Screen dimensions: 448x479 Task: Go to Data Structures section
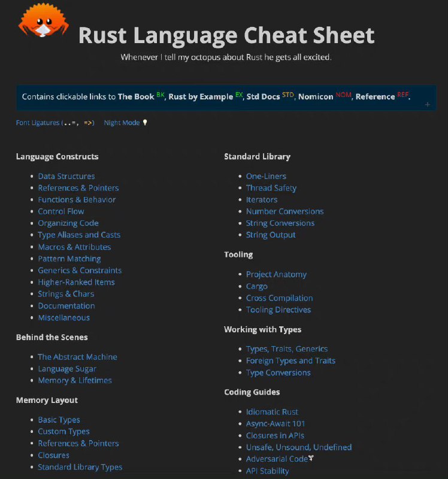tap(66, 176)
